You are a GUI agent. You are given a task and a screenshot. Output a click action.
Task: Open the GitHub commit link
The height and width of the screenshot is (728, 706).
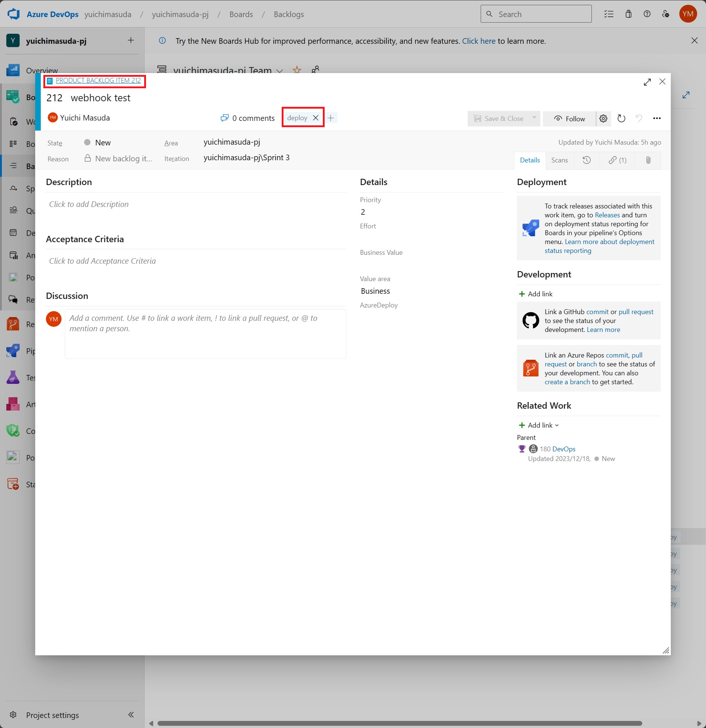tap(597, 312)
